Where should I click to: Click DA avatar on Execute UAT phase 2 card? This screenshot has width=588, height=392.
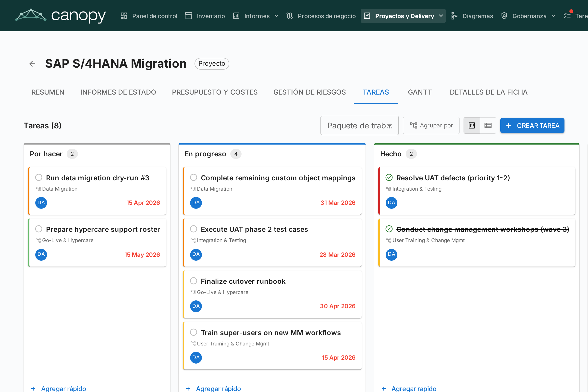196,255
